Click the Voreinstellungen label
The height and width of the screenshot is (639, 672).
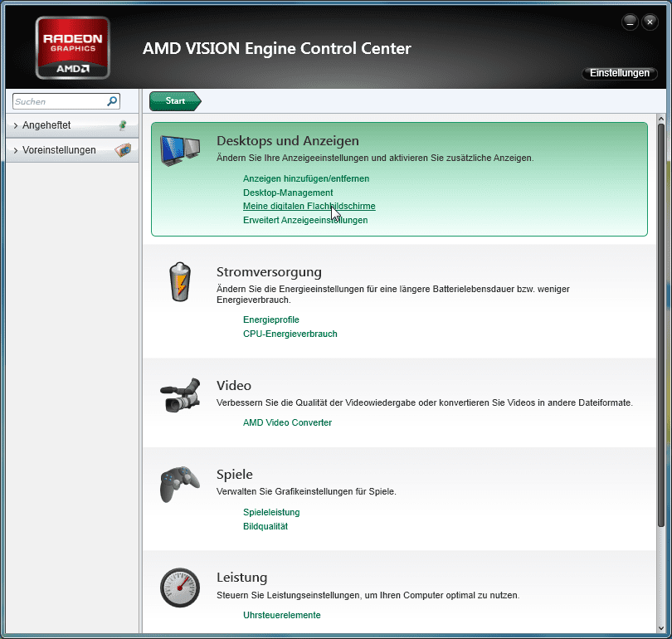coord(59,150)
